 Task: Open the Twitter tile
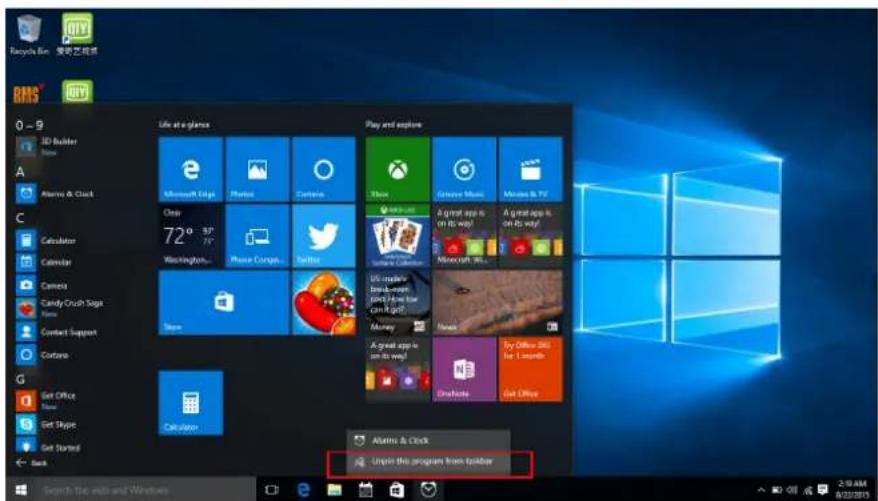tap(324, 236)
